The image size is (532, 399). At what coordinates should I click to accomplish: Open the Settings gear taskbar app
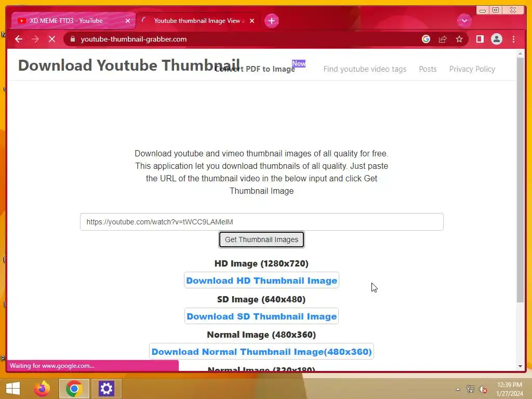[x=106, y=389]
